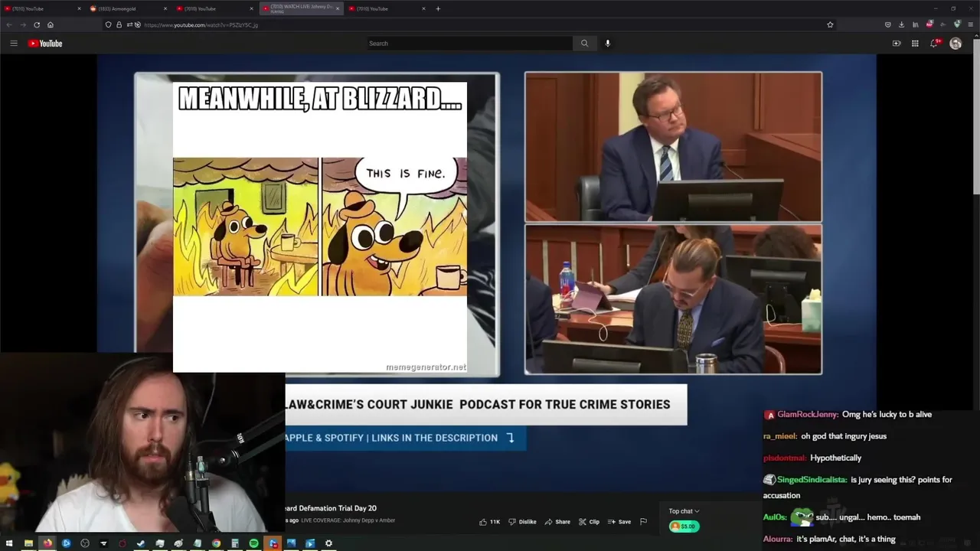Click chat username Alourra
Image resolution: width=980 pixels, height=551 pixels.
click(778, 539)
